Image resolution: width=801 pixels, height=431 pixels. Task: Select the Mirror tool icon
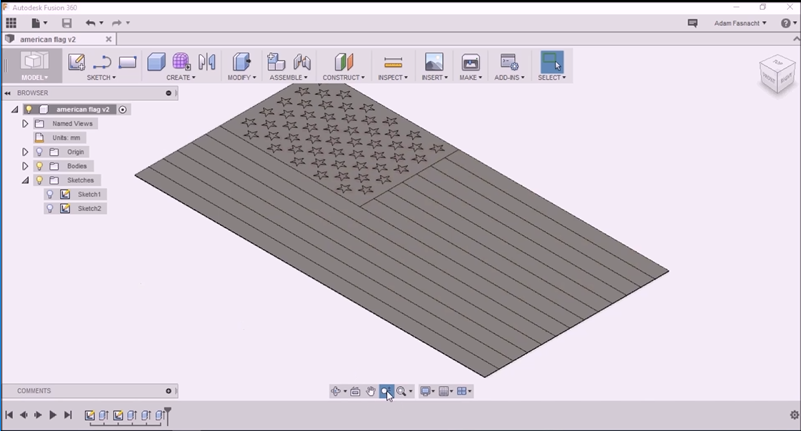[x=207, y=62]
